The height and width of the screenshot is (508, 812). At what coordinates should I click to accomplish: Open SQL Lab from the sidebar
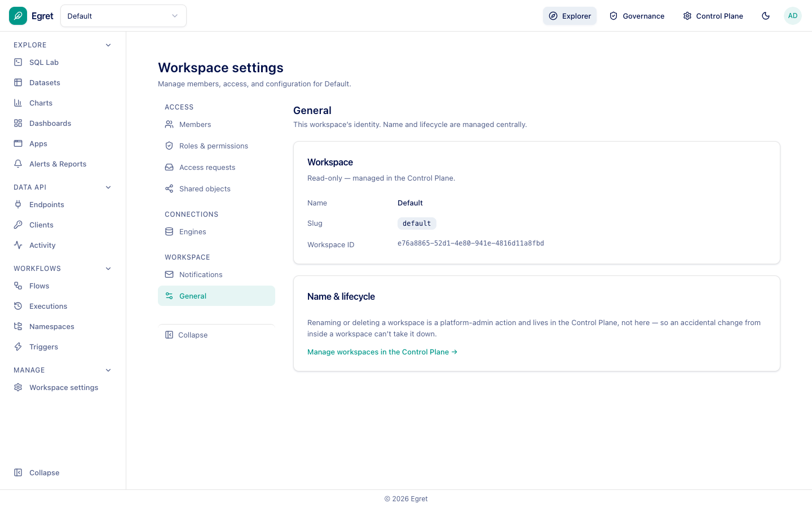click(x=63, y=63)
